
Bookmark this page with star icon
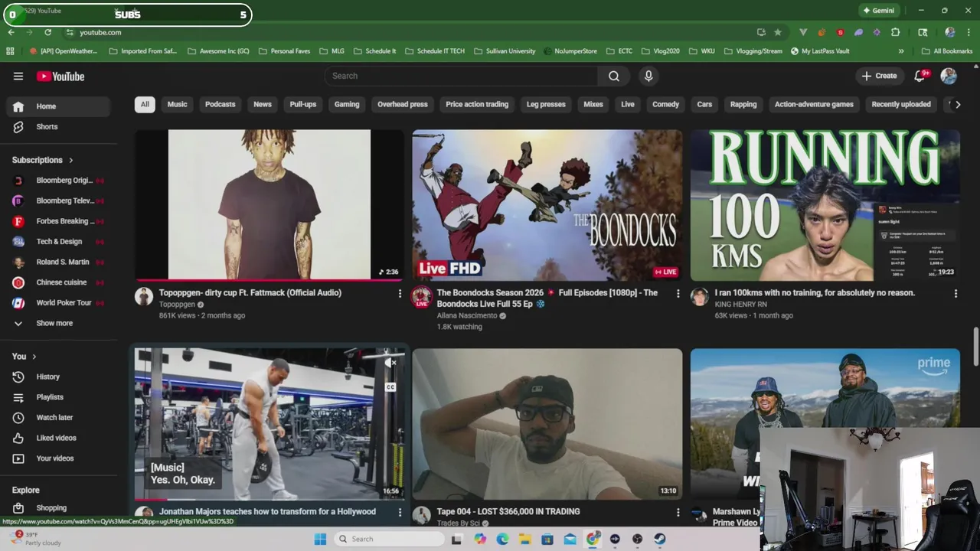coord(778,32)
